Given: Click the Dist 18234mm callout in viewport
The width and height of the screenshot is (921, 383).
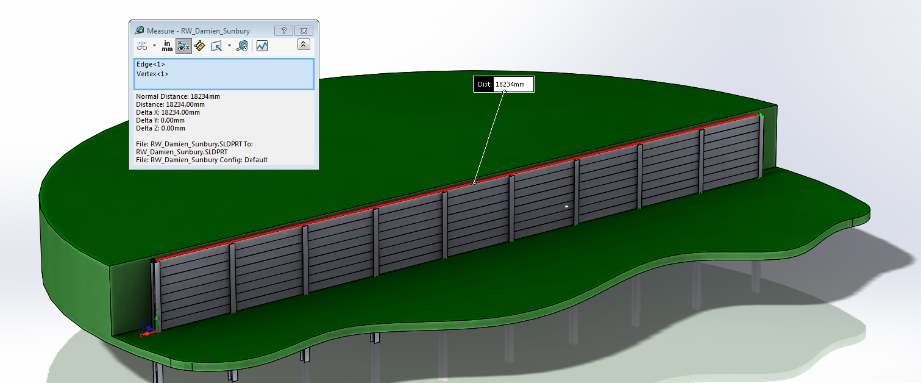Looking at the screenshot, I should pyautogui.click(x=504, y=85).
